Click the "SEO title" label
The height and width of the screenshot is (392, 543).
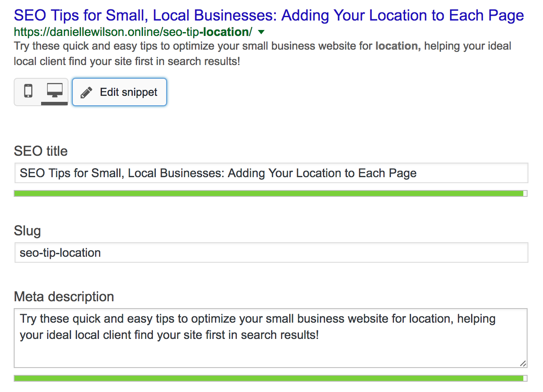[x=41, y=151]
